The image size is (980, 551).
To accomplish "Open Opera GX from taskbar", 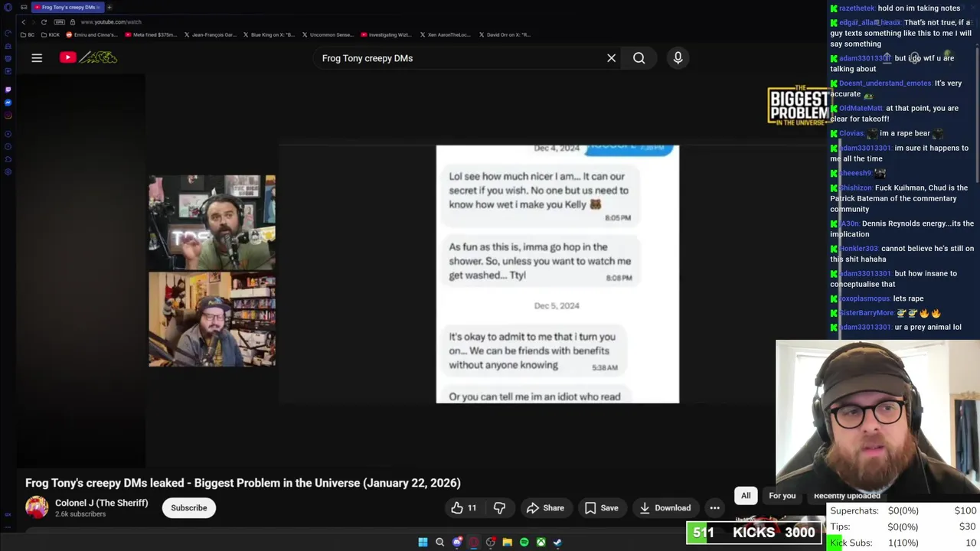I will pyautogui.click(x=474, y=542).
